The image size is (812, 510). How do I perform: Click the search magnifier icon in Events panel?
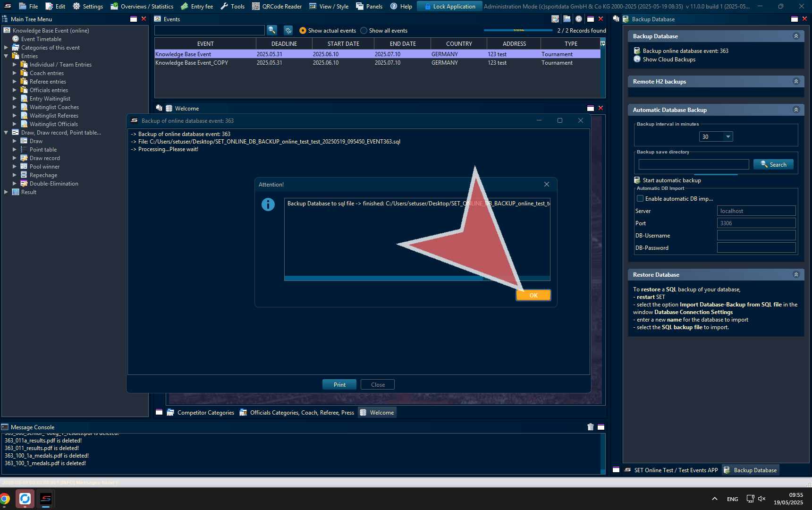272,30
